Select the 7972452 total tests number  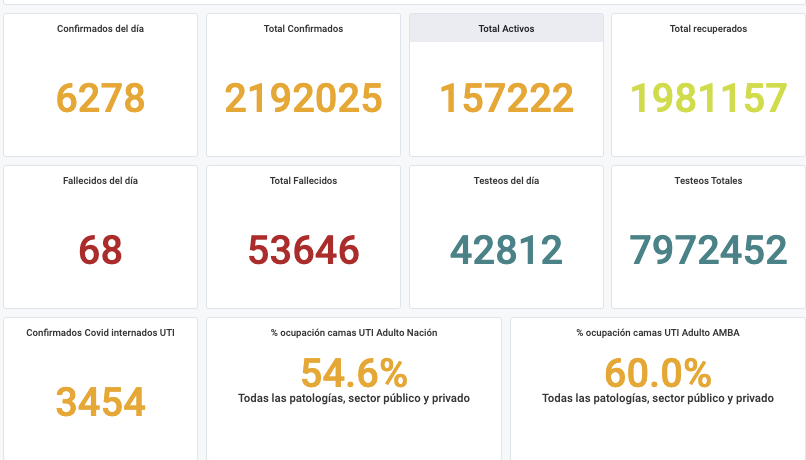(x=708, y=250)
